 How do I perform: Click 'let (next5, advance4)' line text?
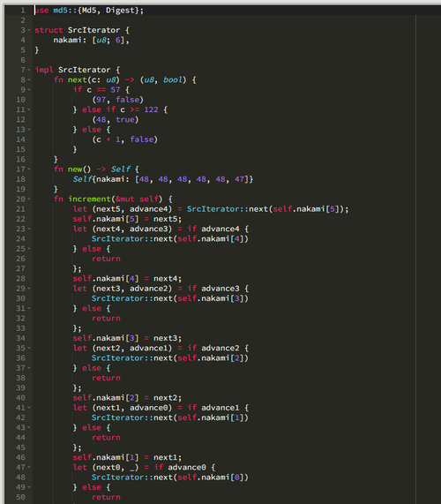pyautogui.click(x=211, y=209)
